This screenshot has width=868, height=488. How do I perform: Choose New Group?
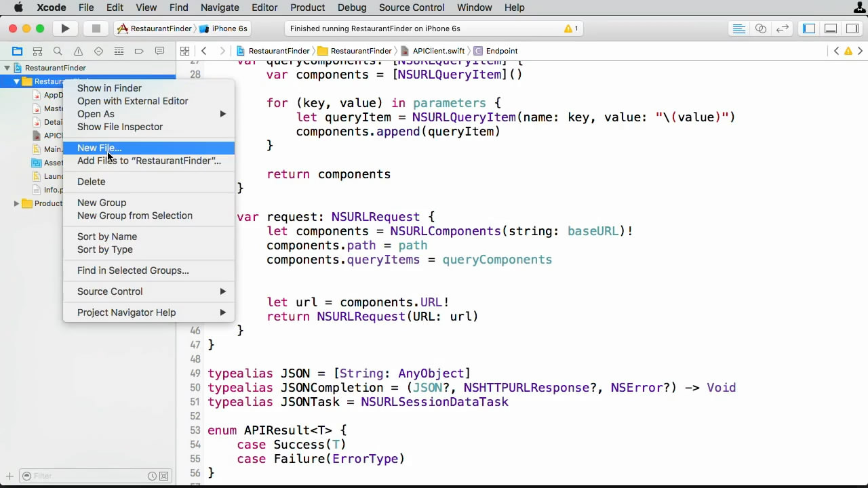149,203
